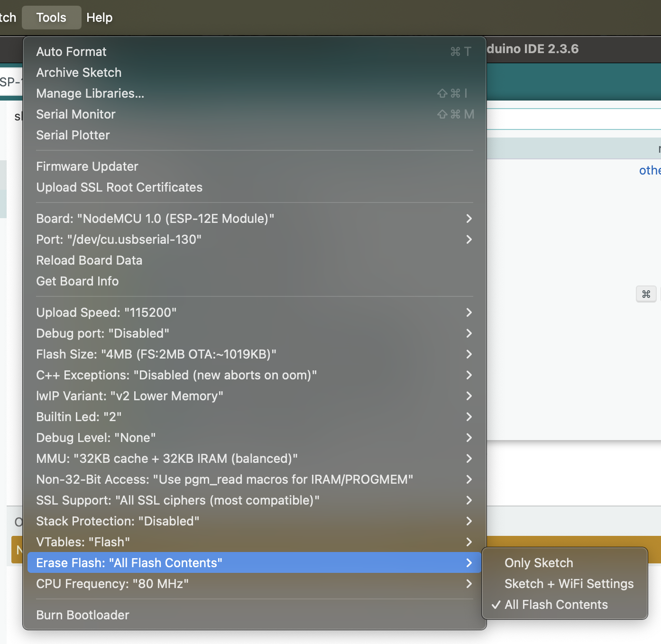Viewport: 661px width, 644px height.
Task: Open Manage Libraries entry
Action: (x=90, y=93)
